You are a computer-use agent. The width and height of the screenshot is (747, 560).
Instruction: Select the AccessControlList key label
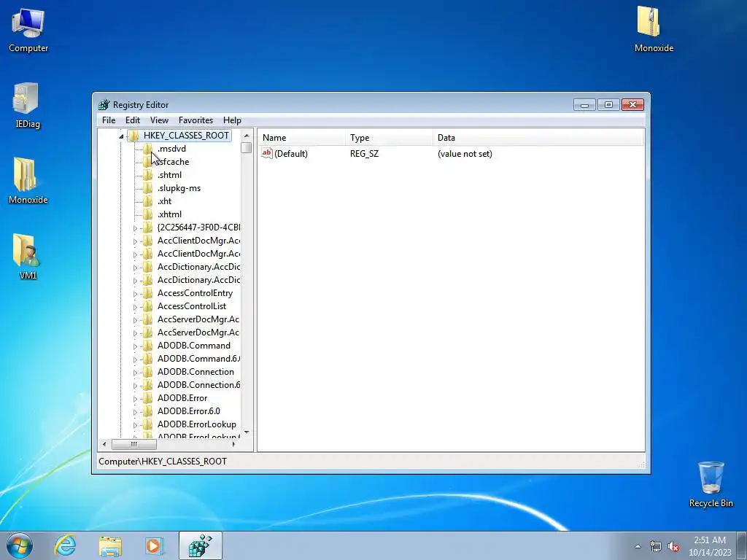pos(192,306)
